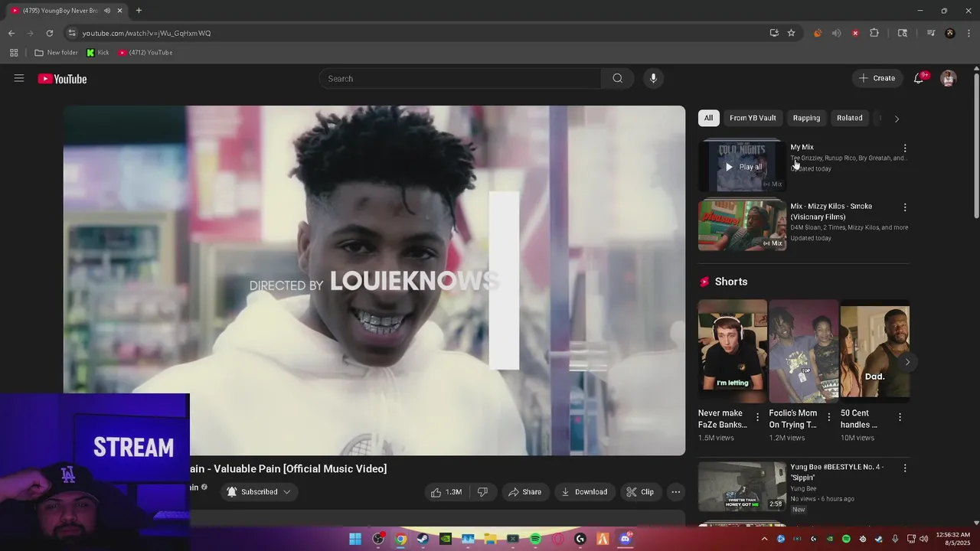980x551 pixels.
Task: Open options for the My Mix playlist
Action: tap(905, 148)
